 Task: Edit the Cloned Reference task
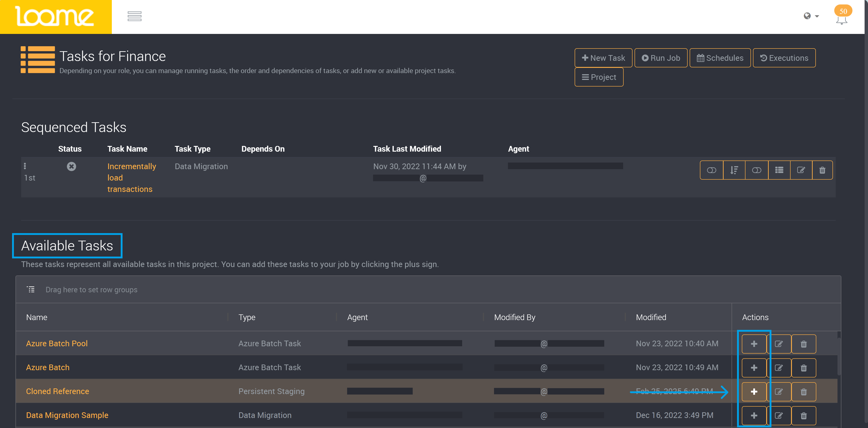[x=779, y=392]
